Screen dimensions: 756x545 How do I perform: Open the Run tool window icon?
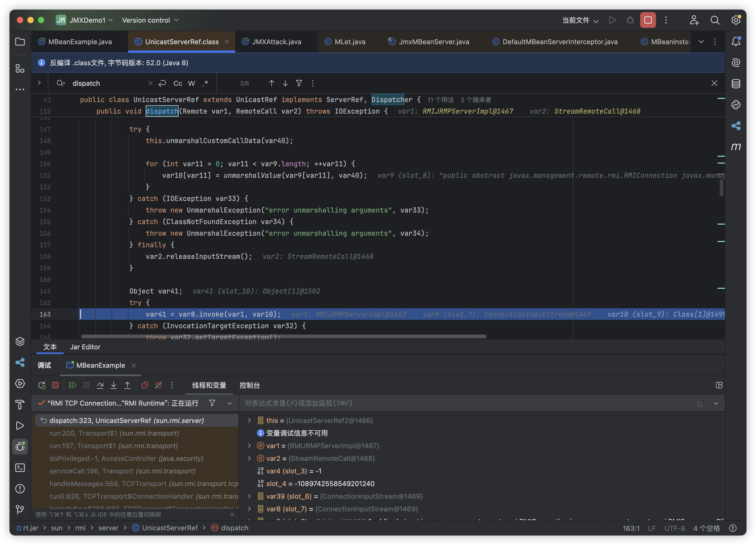20,425
